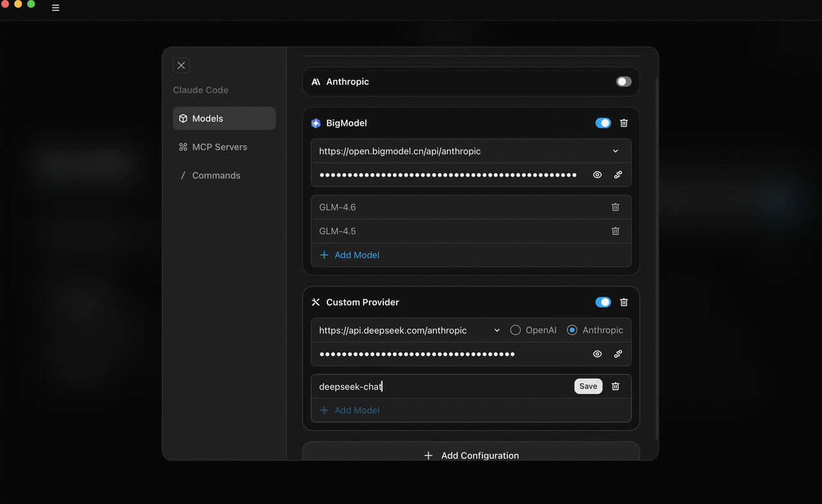The width and height of the screenshot is (822, 504).
Task: Disable the Custom Provider toggle
Action: pos(603,302)
